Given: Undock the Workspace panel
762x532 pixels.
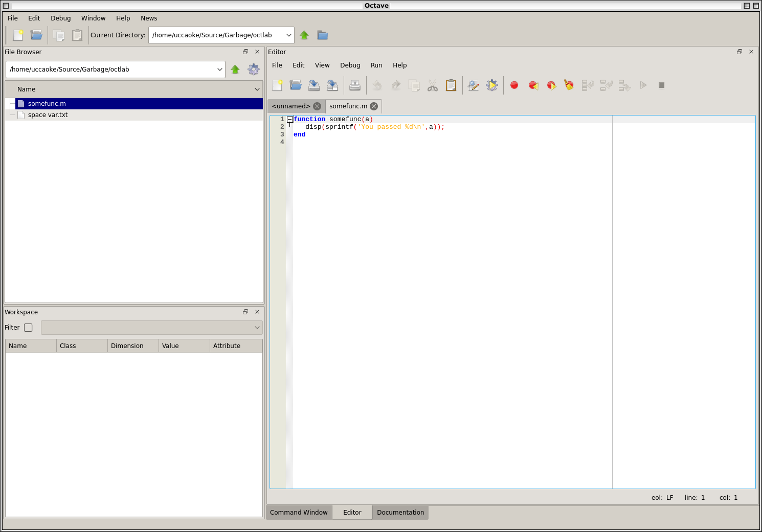Looking at the screenshot, I should click(245, 312).
